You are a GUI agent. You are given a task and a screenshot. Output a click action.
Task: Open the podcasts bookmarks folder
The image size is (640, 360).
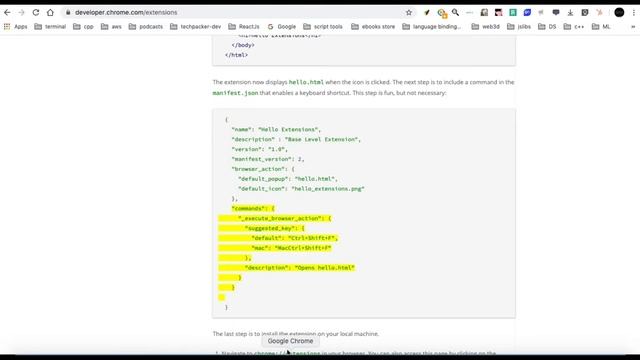pyautogui.click(x=146, y=27)
